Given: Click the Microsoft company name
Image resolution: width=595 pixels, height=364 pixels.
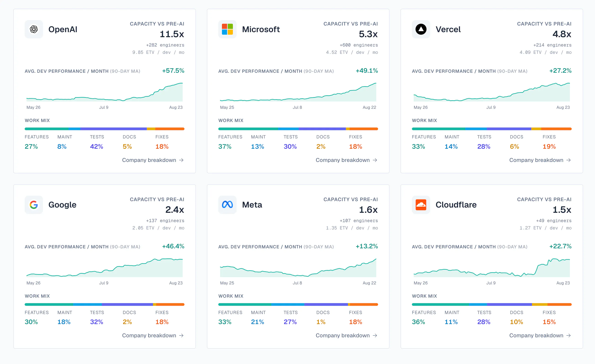Looking at the screenshot, I should point(261,29).
